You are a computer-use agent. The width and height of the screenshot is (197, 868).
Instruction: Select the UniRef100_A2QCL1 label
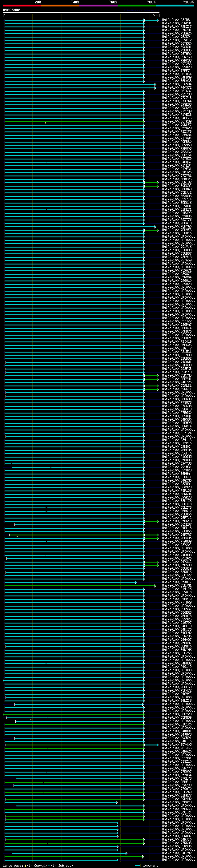[176, 477]
